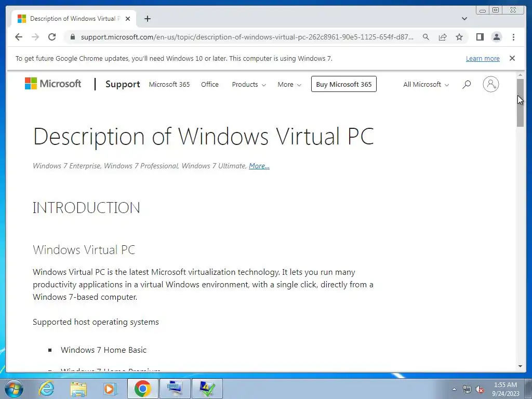Click the INTRODUCTION heading
Image resolution: width=532 pixels, height=399 pixels.
point(86,208)
